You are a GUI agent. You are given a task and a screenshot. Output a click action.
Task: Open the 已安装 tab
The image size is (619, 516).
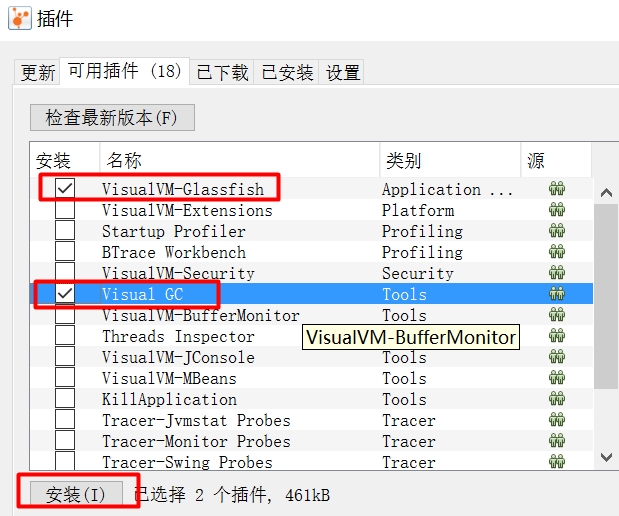287,73
